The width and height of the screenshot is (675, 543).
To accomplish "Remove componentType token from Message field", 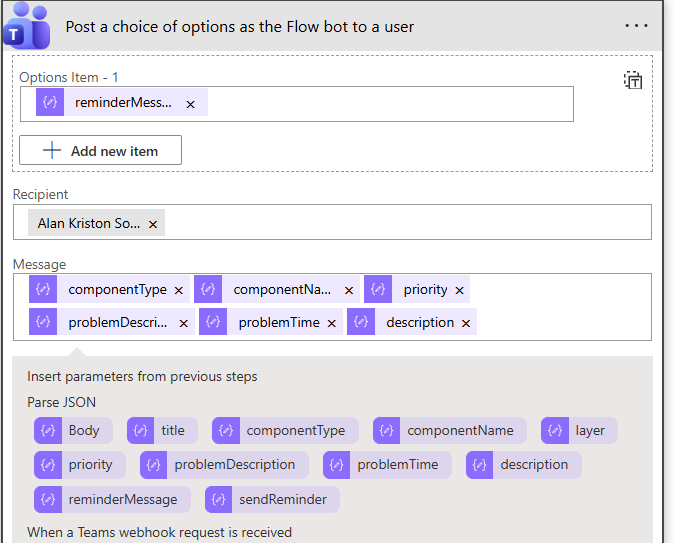I will pyautogui.click(x=179, y=290).
